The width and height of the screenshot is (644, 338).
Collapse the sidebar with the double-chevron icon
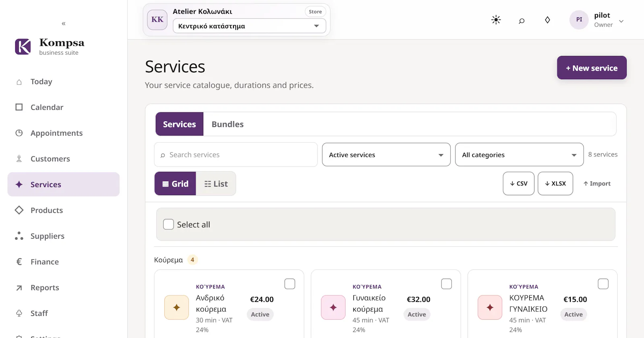pyautogui.click(x=64, y=23)
